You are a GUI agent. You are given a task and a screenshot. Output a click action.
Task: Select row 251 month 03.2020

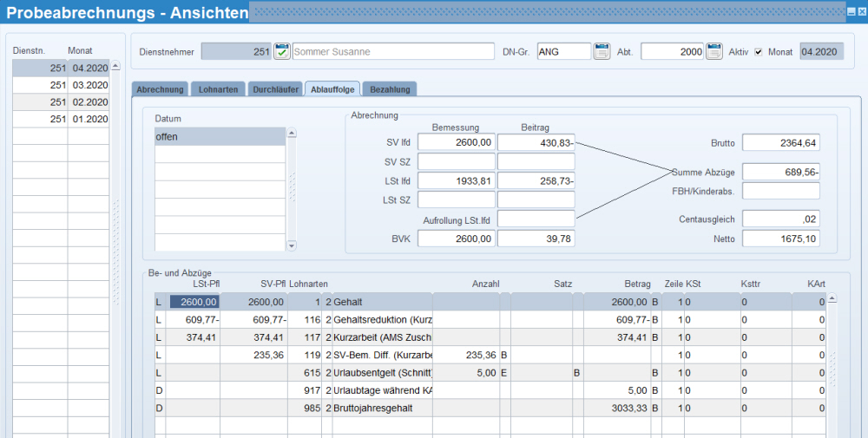61,85
